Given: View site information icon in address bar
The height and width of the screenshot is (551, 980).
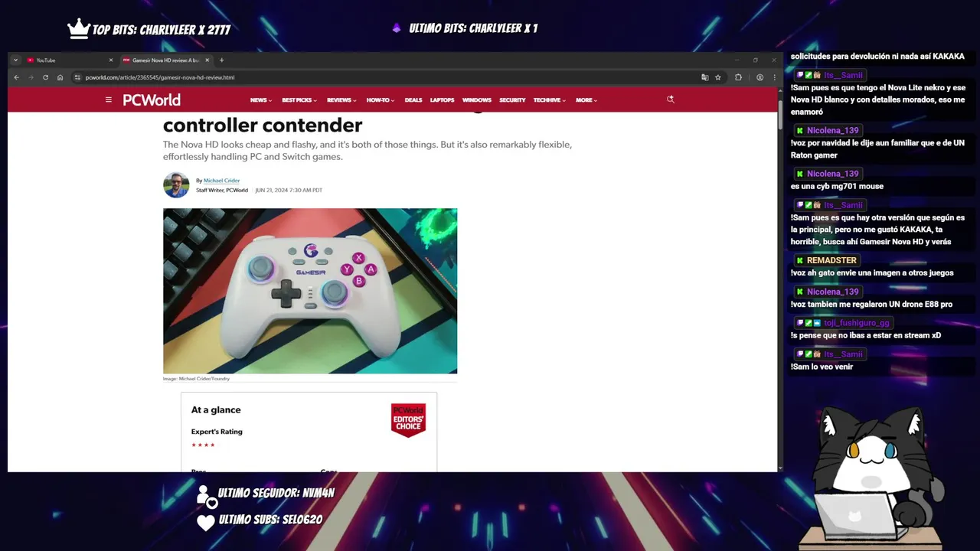Looking at the screenshot, I should (77, 77).
